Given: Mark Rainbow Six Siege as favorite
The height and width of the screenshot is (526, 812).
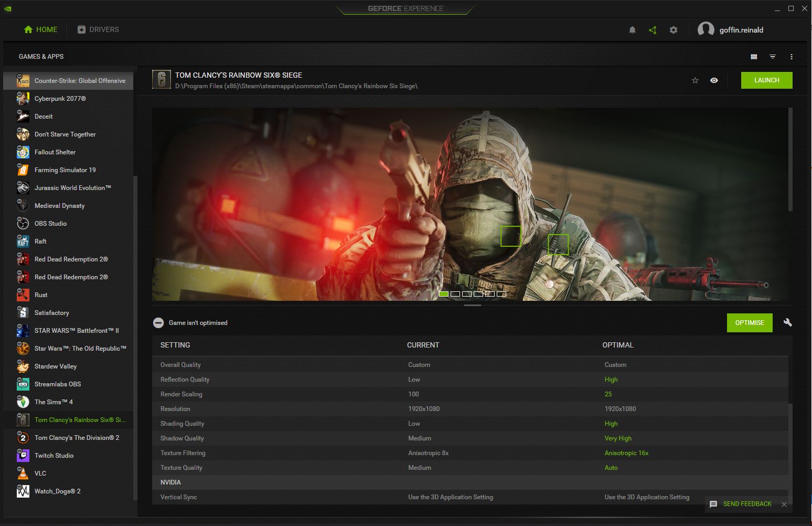Looking at the screenshot, I should 695,80.
